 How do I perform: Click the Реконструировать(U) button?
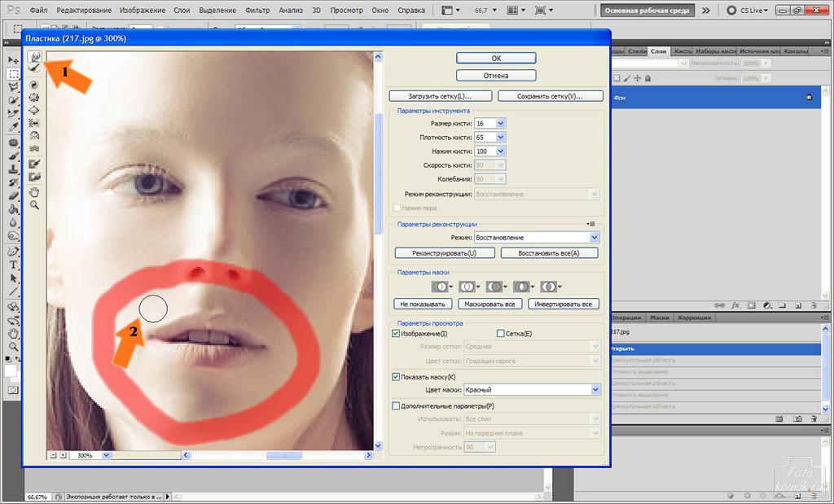click(x=445, y=253)
